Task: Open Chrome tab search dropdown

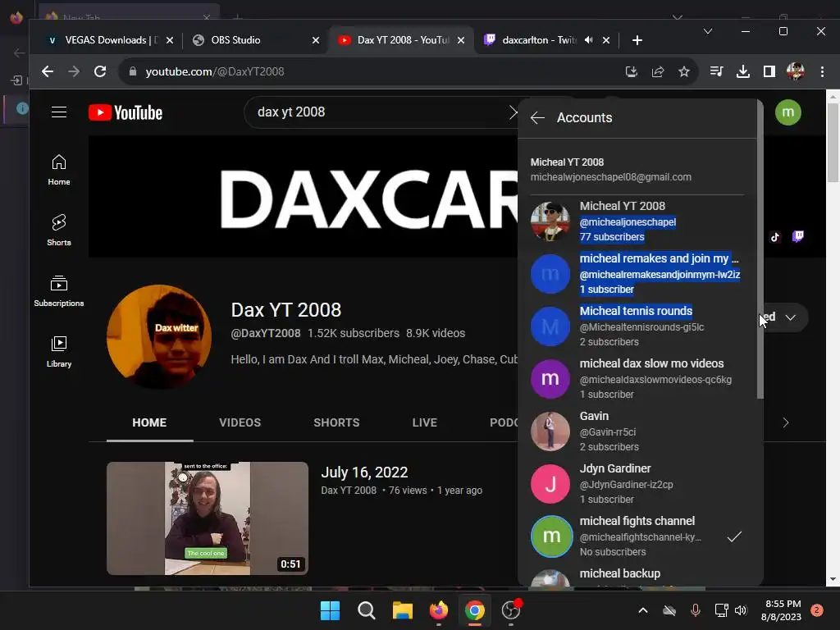Action: [708, 32]
